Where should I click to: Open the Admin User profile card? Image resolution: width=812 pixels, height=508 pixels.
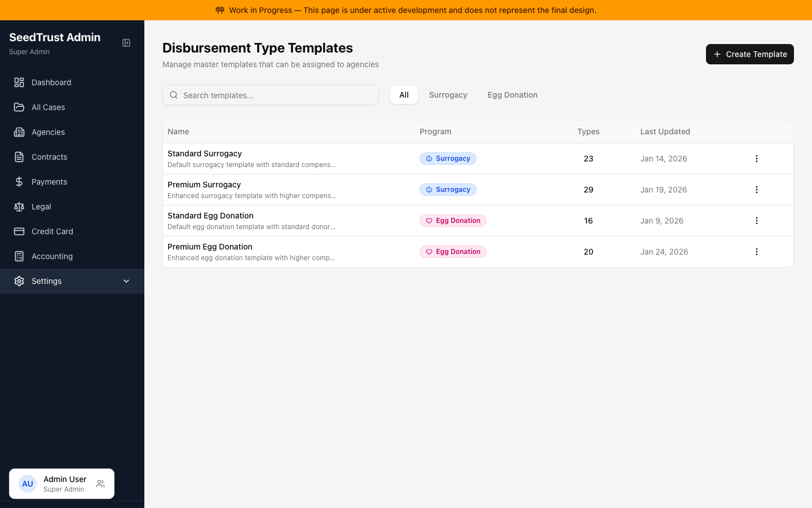point(61,484)
